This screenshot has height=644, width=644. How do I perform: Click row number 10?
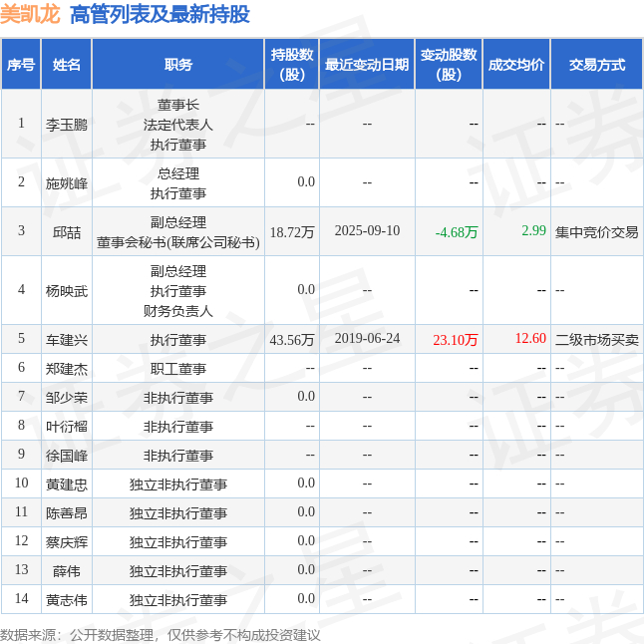(21, 483)
